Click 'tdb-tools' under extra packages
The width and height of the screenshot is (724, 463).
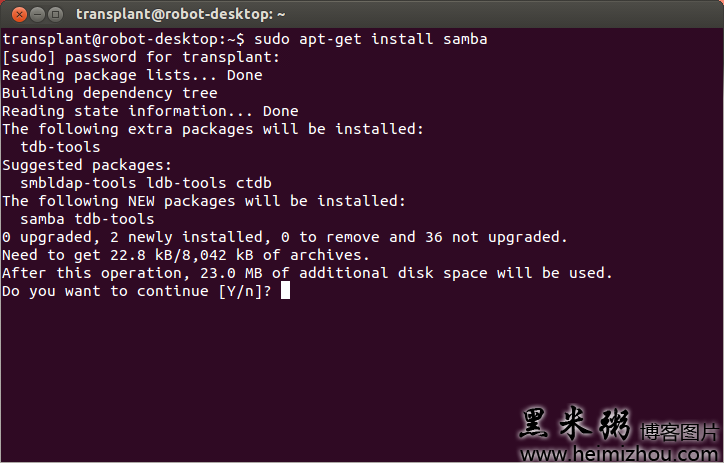click(x=60, y=147)
